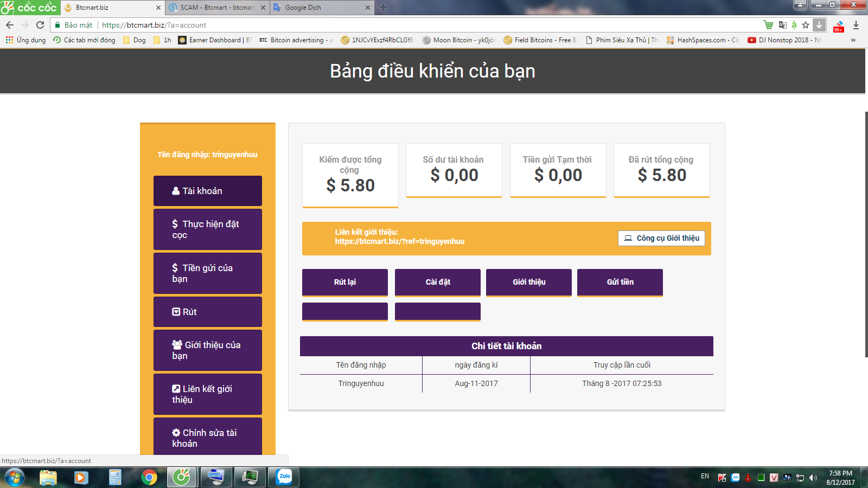Go forward with the forward arrow

tap(25, 25)
